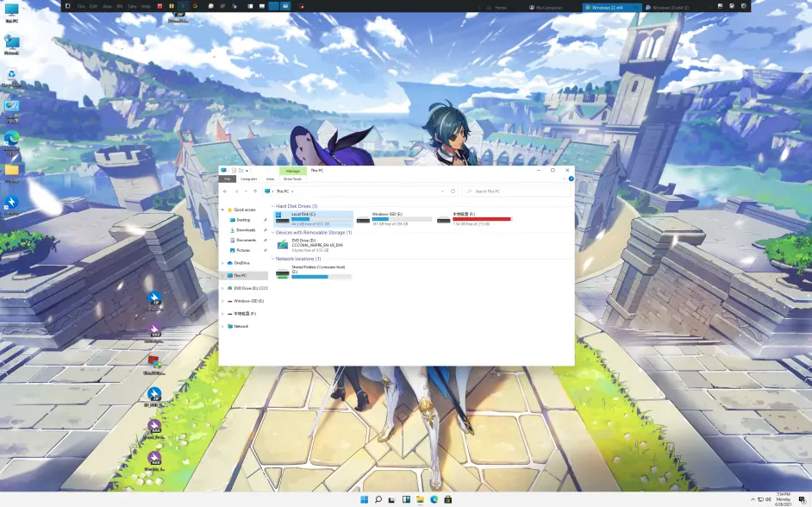The image size is (812, 507).
Task: Click the Windows Start button on taskbar
Action: (364, 499)
